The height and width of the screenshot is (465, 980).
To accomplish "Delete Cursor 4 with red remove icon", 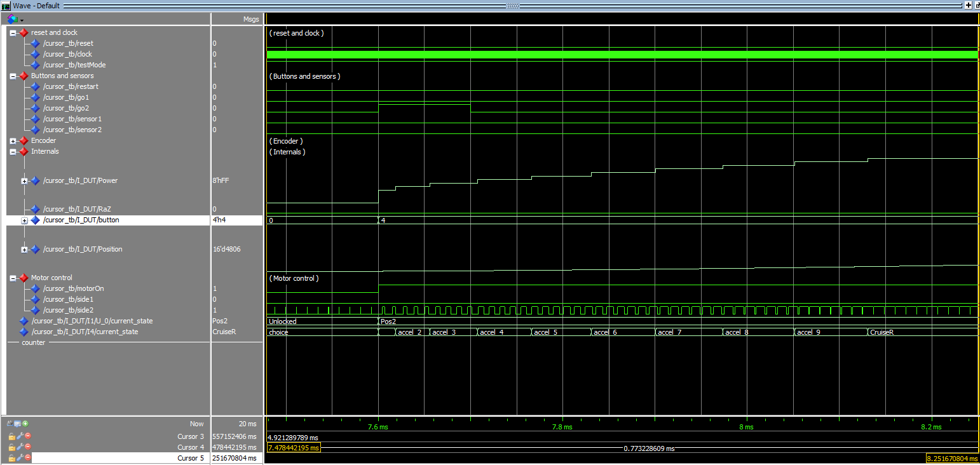I will coord(28,447).
